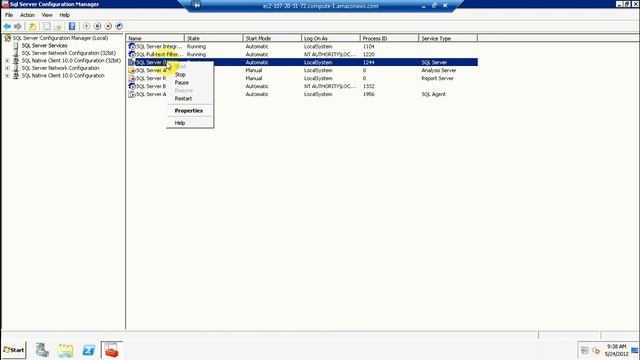Screen dimensions: 640x360
Task: Sort by the Log On As column header
Action: (331, 38)
